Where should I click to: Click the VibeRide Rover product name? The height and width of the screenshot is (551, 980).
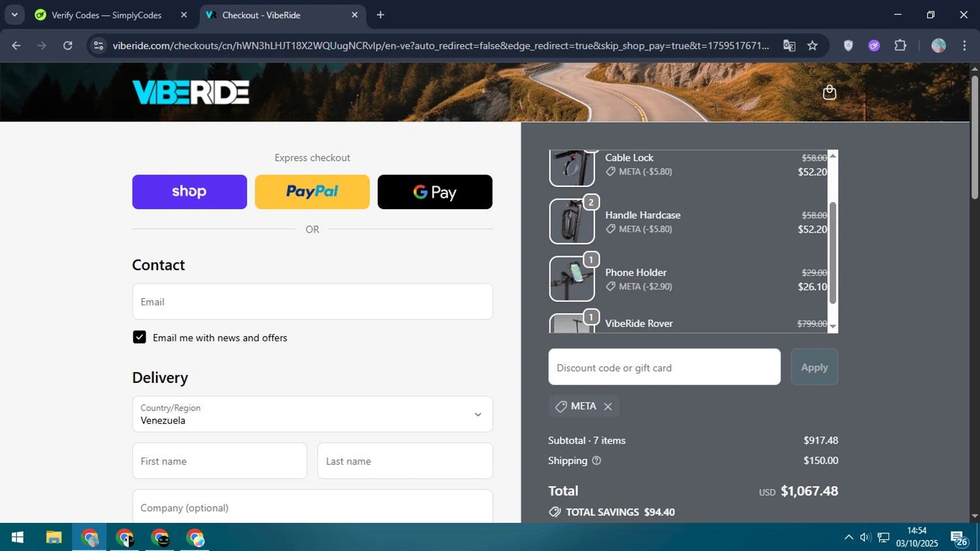coord(639,324)
